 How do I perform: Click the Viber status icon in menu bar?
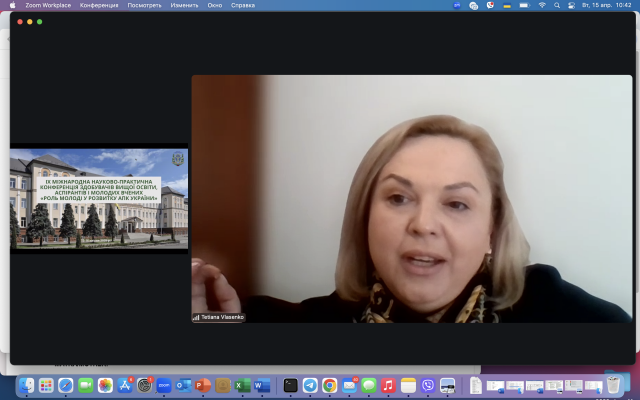(x=490, y=5)
